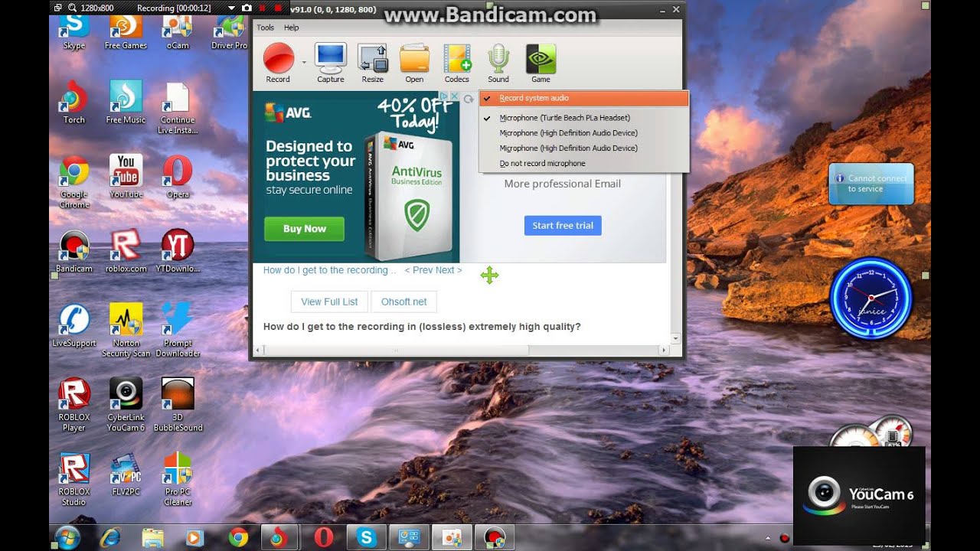Open the LiveSupport desktop shortcut
The image size is (980, 551).
[x=74, y=325]
